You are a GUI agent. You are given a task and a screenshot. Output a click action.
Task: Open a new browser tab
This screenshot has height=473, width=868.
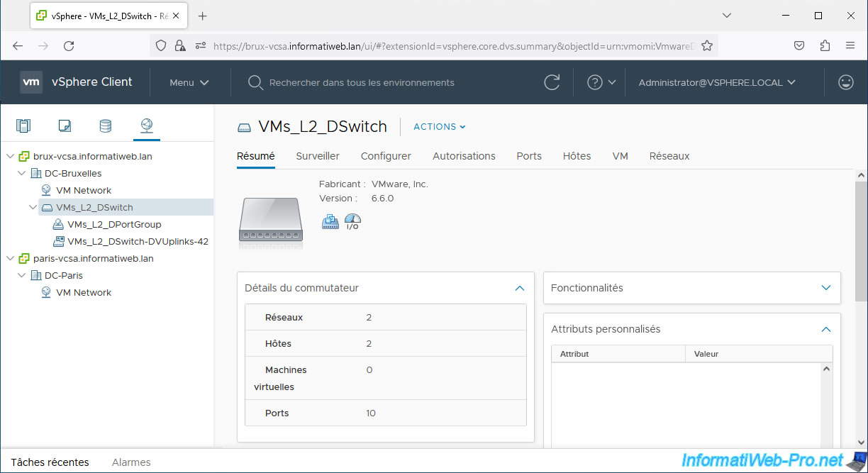point(202,16)
